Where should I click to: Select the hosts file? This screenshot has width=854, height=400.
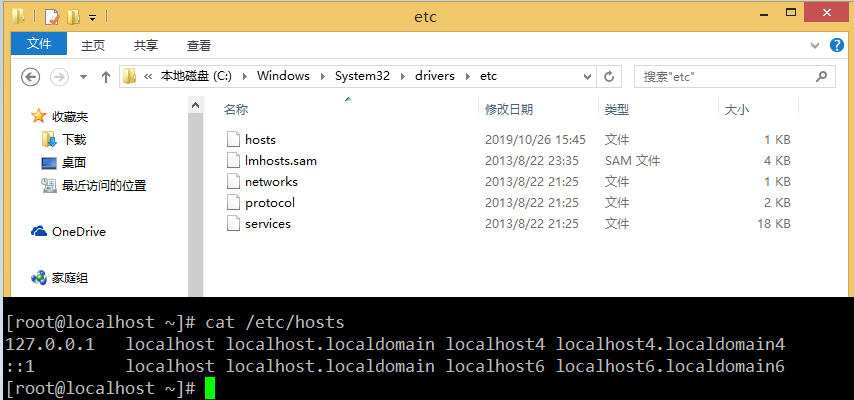point(260,140)
